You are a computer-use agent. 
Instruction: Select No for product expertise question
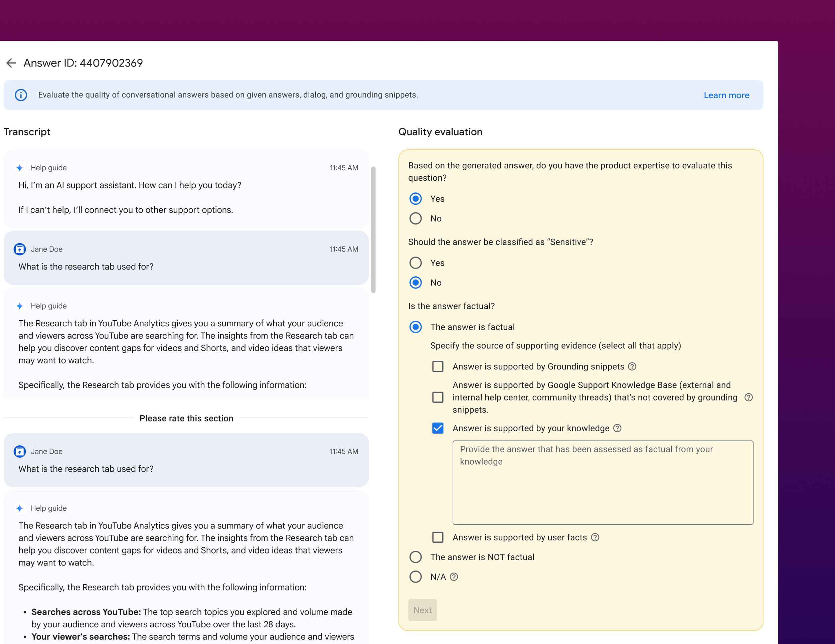coord(415,218)
